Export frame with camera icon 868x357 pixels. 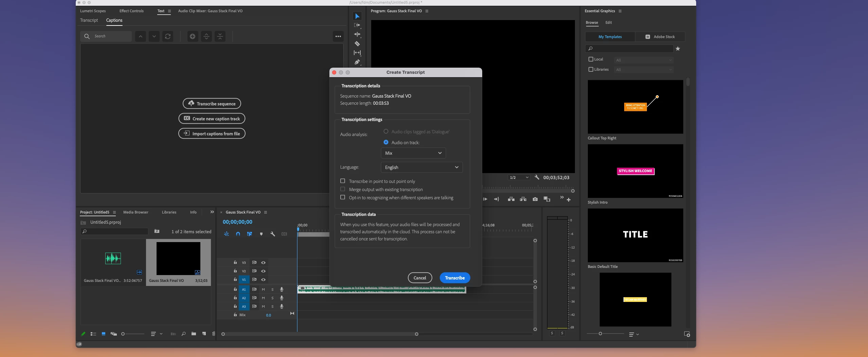[535, 199]
